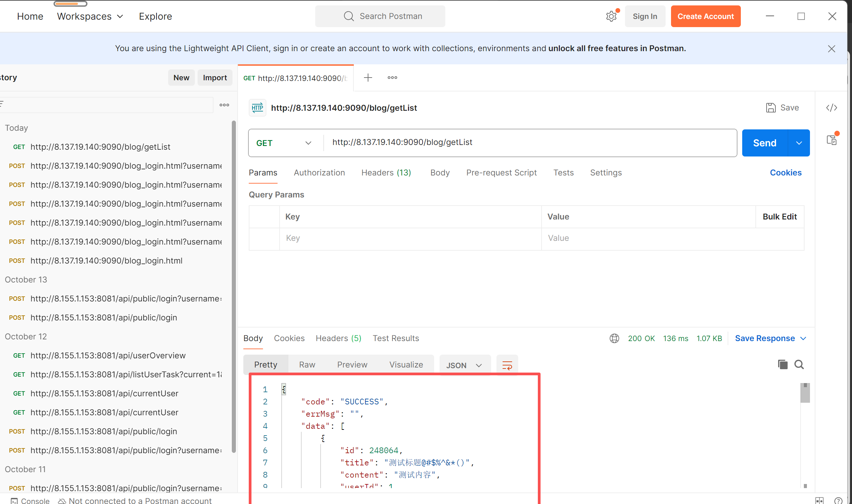This screenshot has width=852, height=504.
Task: Dismiss the lightweight client banner
Action: point(831,48)
